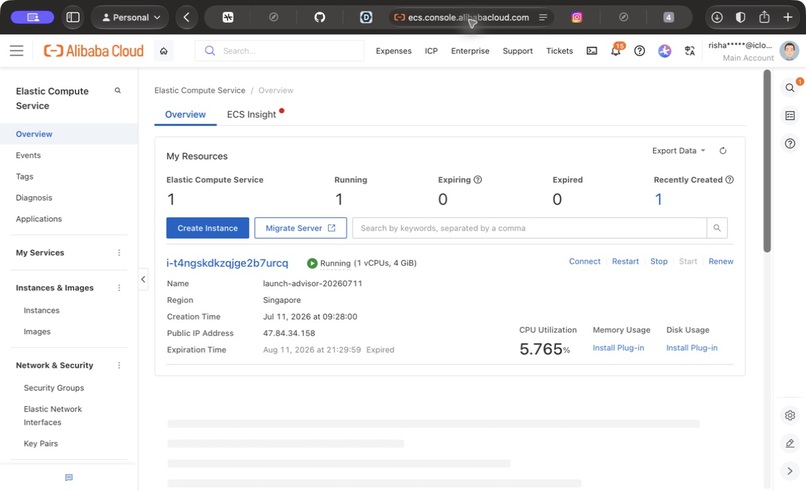Image resolution: width=806 pixels, height=491 pixels.
Task: Open feedback chat icon at sidebar bottom
Action: click(x=69, y=478)
